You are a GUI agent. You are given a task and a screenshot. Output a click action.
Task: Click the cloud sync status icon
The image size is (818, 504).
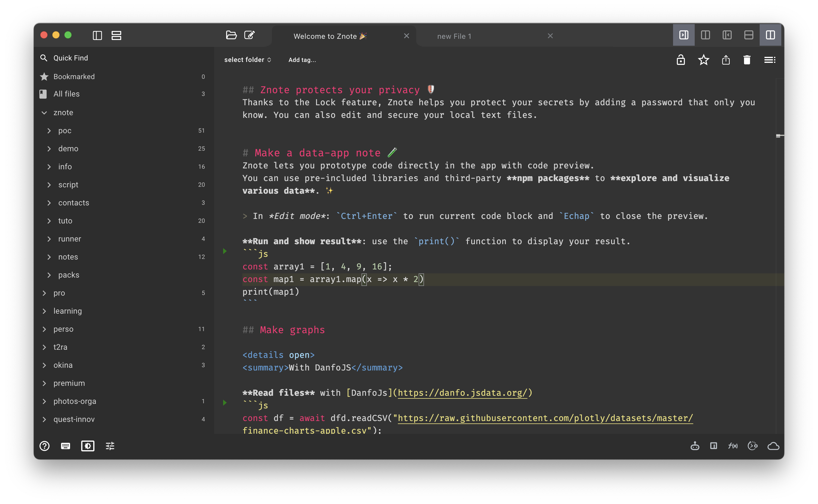[773, 446]
